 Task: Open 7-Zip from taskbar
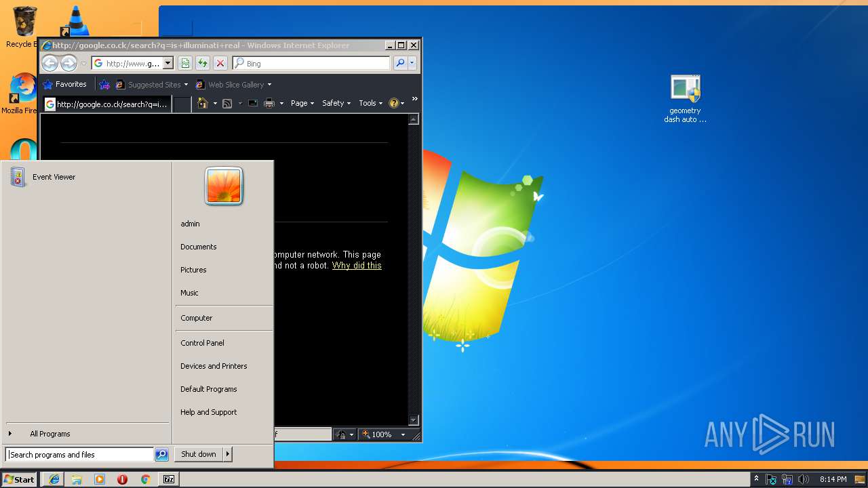click(x=168, y=479)
